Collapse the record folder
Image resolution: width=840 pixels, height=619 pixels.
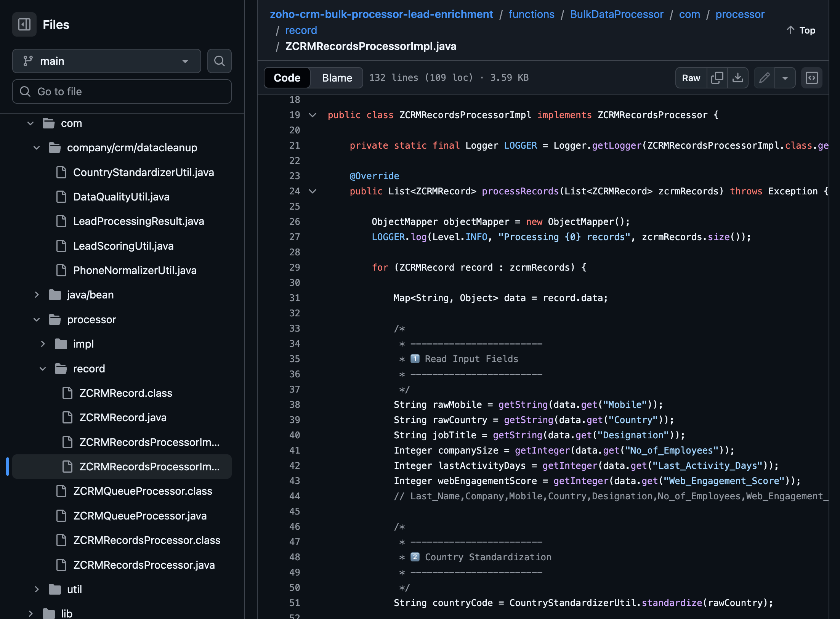point(43,369)
